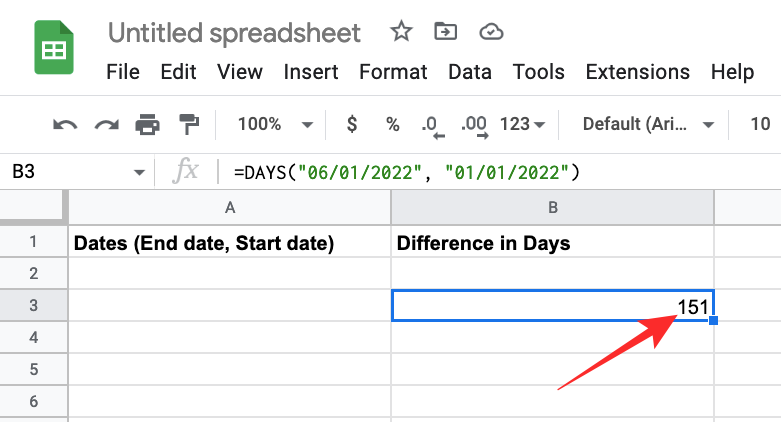Click the Undo arrow icon
The width and height of the screenshot is (781, 422).
[66, 125]
